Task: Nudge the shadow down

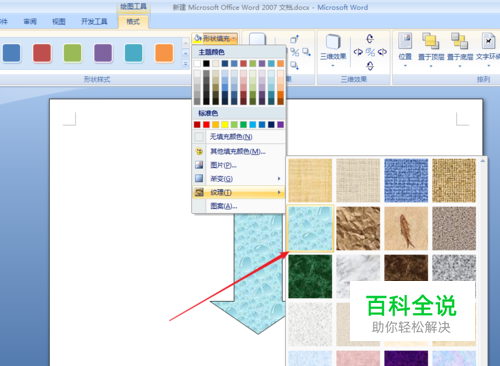Action: 294,65
